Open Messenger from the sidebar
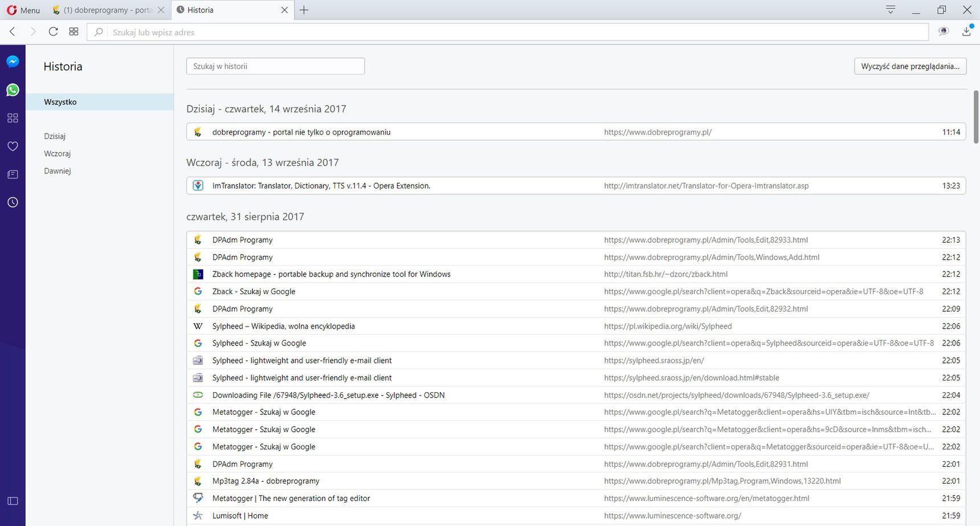This screenshot has height=526, width=980. pyautogui.click(x=13, y=62)
